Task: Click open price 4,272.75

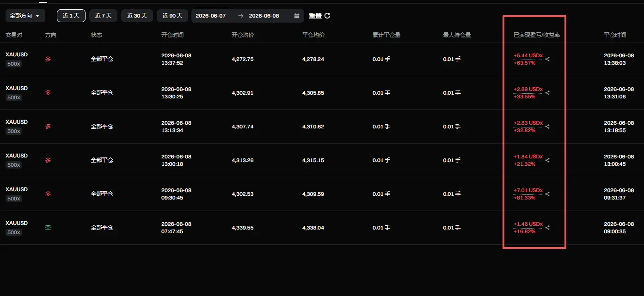Action: [243, 59]
